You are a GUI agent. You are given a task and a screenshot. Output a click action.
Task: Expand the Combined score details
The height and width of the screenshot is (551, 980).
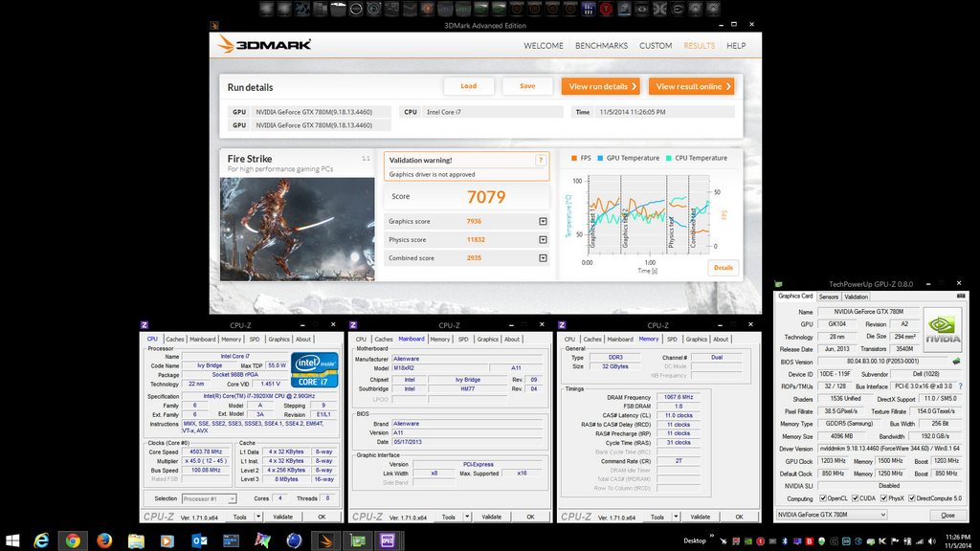543,258
